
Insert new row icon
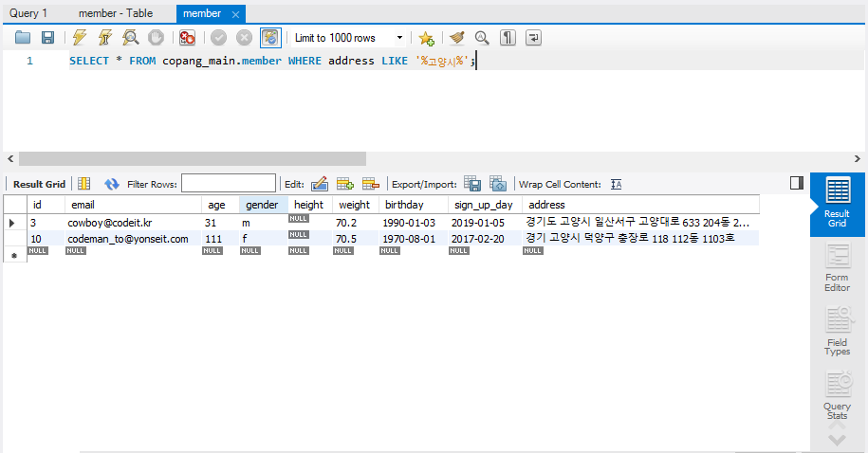tap(345, 184)
